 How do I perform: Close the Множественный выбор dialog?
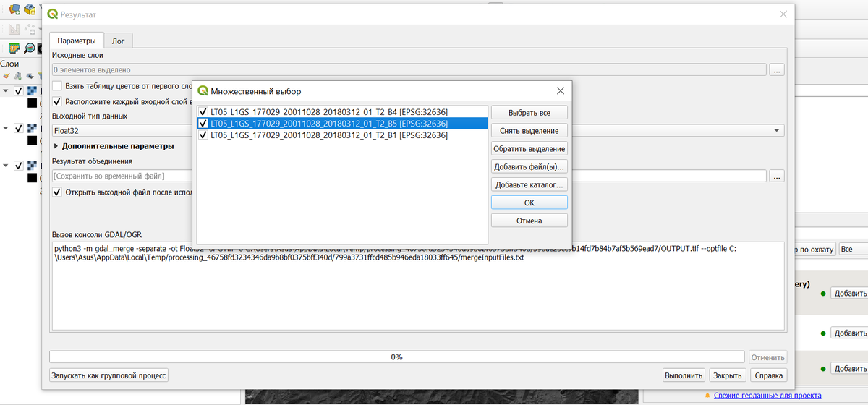560,91
